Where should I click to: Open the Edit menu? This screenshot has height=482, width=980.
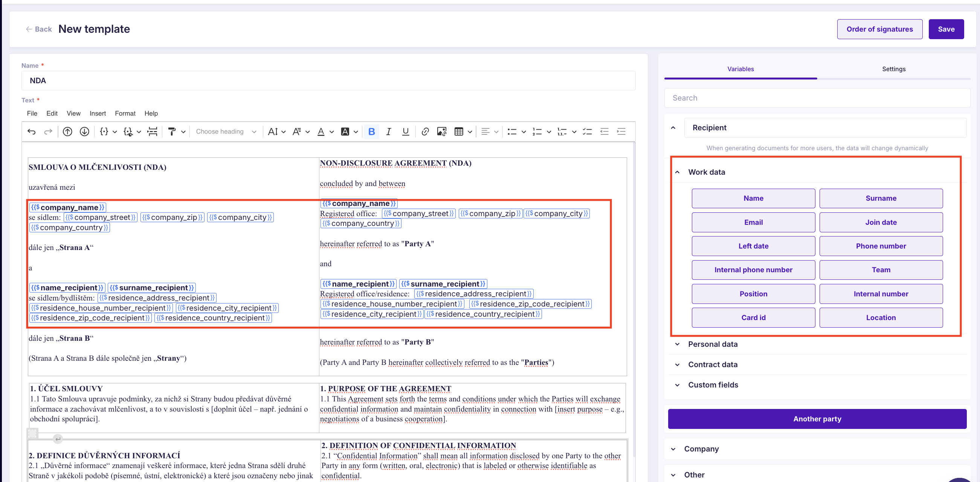[52, 113]
